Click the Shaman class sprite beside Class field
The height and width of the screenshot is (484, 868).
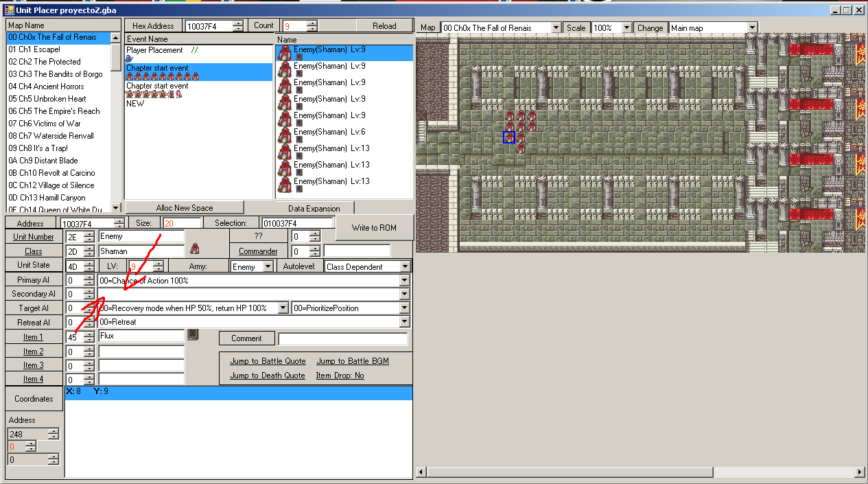click(195, 250)
